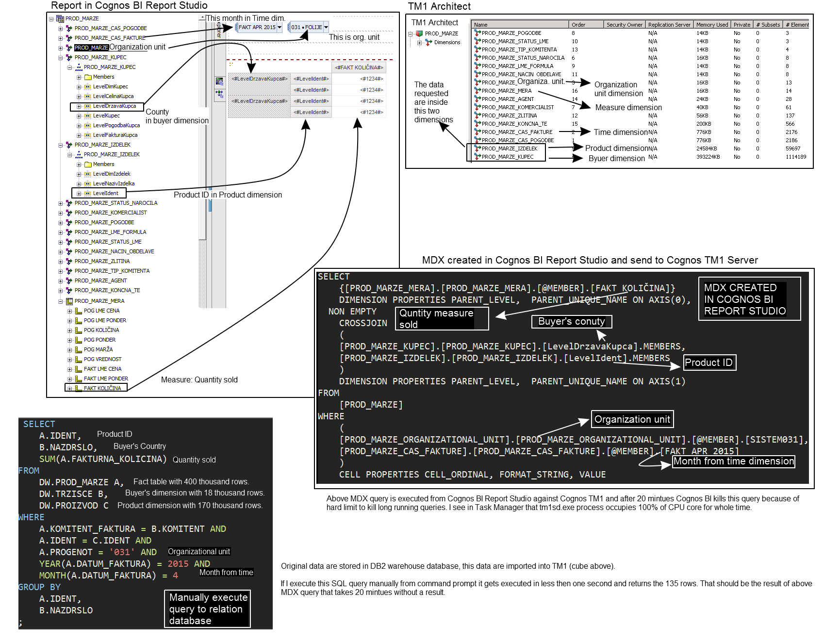Expand the PROD_MARZE_CAS_POGODBE dimension node
Image resolution: width=840 pixels, height=643 pixels.
(60, 29)
